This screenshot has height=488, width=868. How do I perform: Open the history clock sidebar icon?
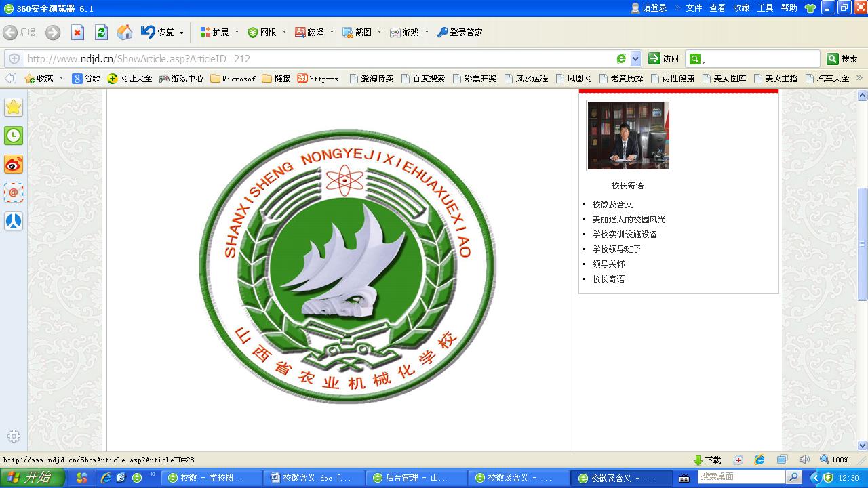pyautogui.click(x=14, y=136)
